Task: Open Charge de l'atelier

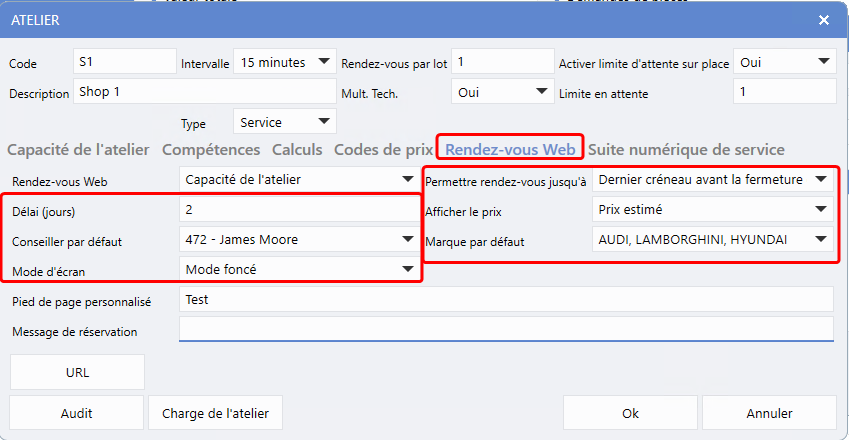Action: coord(215,413)
